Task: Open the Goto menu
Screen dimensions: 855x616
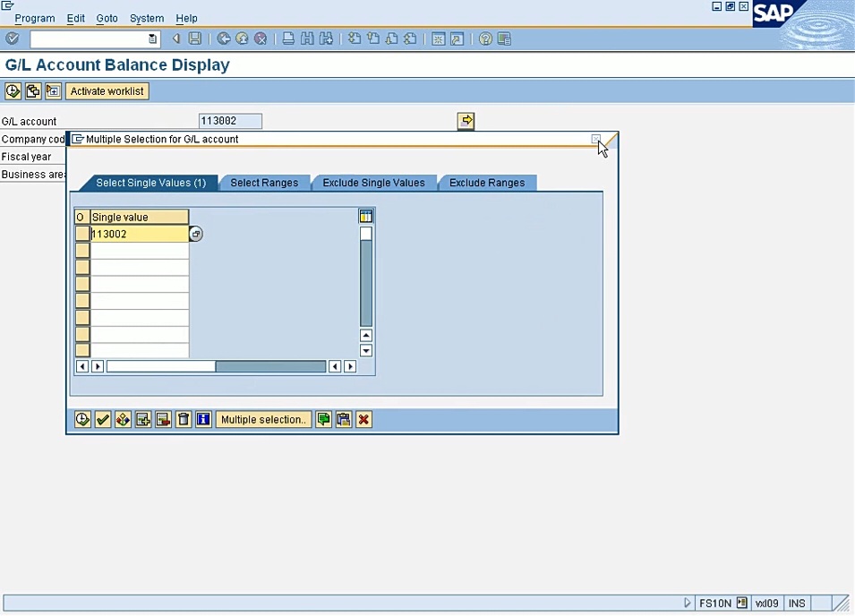Action: pos(107,18)
